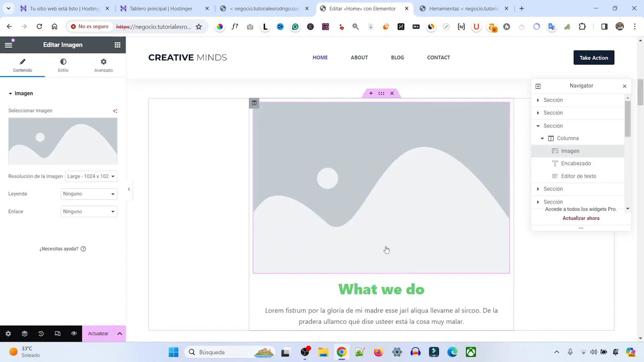Collapse the Imagen section arrow

coord(10,93)
